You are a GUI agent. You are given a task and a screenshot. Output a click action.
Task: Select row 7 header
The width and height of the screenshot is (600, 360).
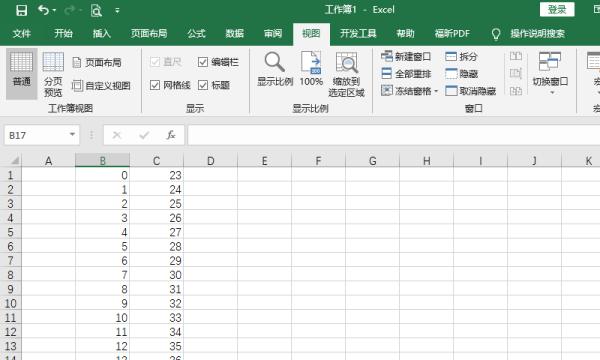(x=10, y=261)
